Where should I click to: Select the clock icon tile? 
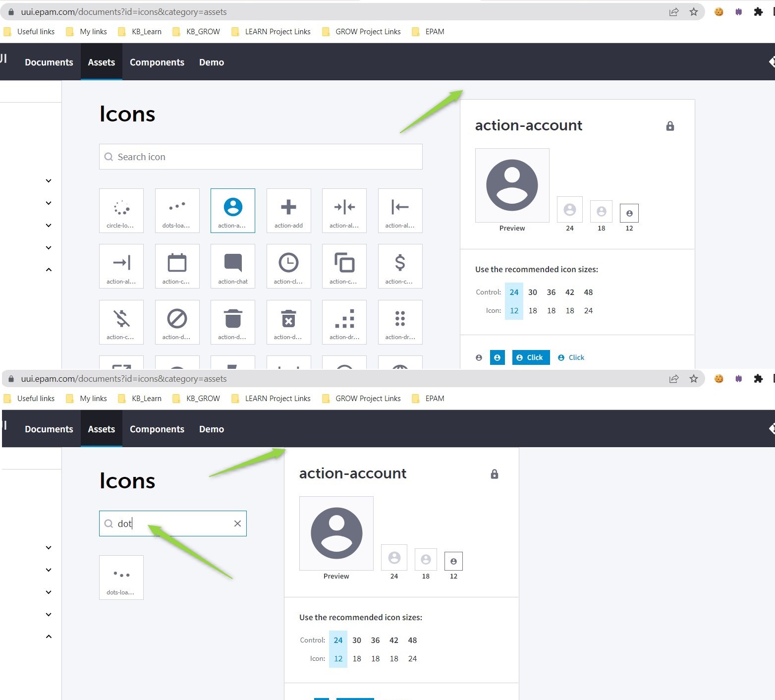click(289, 266)
